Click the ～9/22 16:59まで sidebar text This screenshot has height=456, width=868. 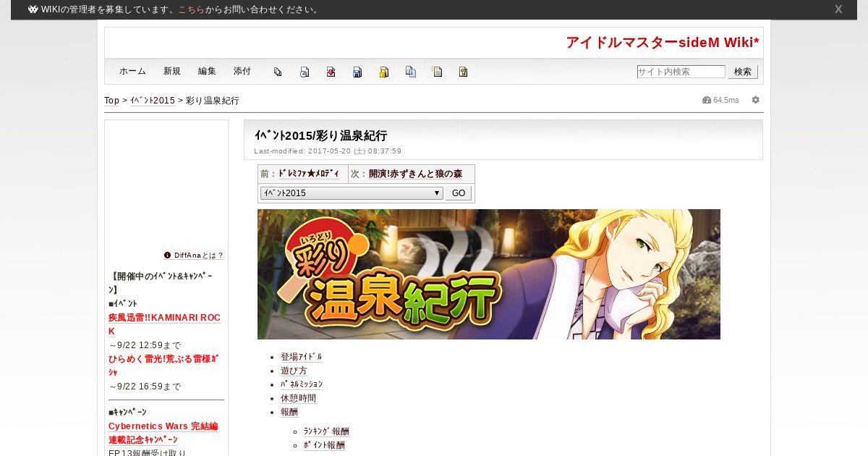click(145, 387)
